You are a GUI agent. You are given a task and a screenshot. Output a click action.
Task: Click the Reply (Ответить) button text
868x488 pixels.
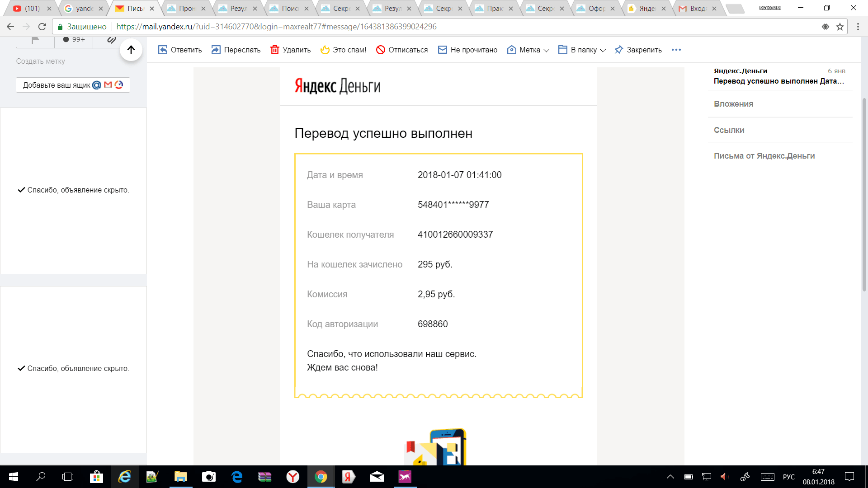186,50
